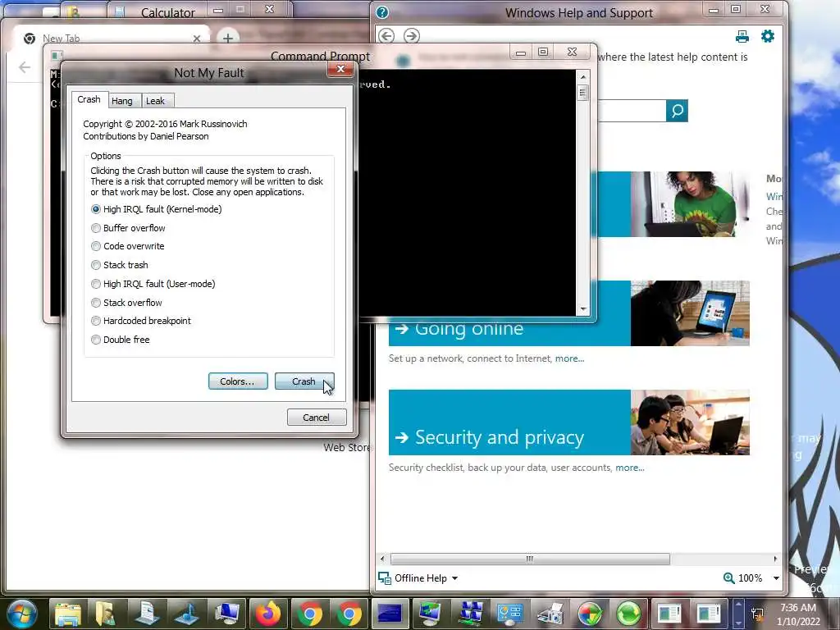Click the first Chrome taskbar icon

point(309,614)
